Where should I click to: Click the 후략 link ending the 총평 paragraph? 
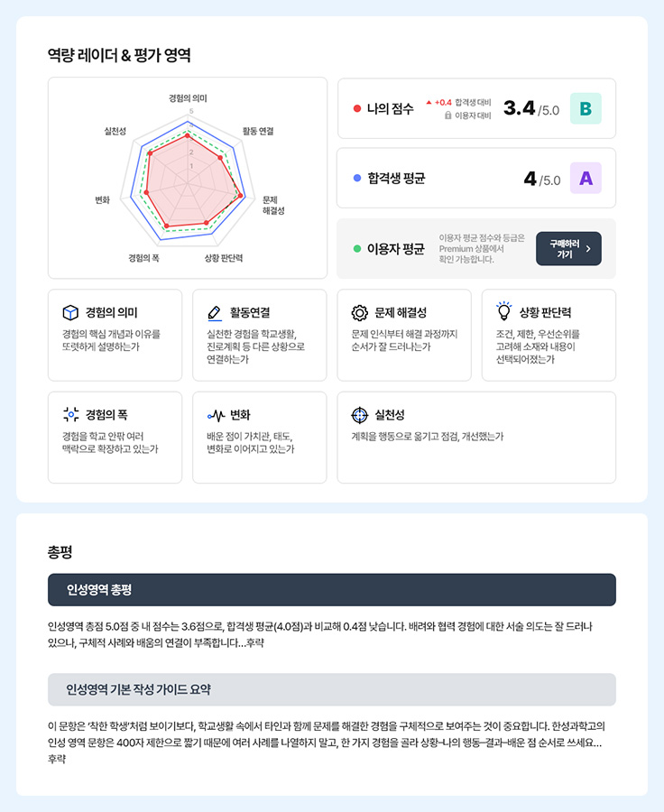click(254, 643)
